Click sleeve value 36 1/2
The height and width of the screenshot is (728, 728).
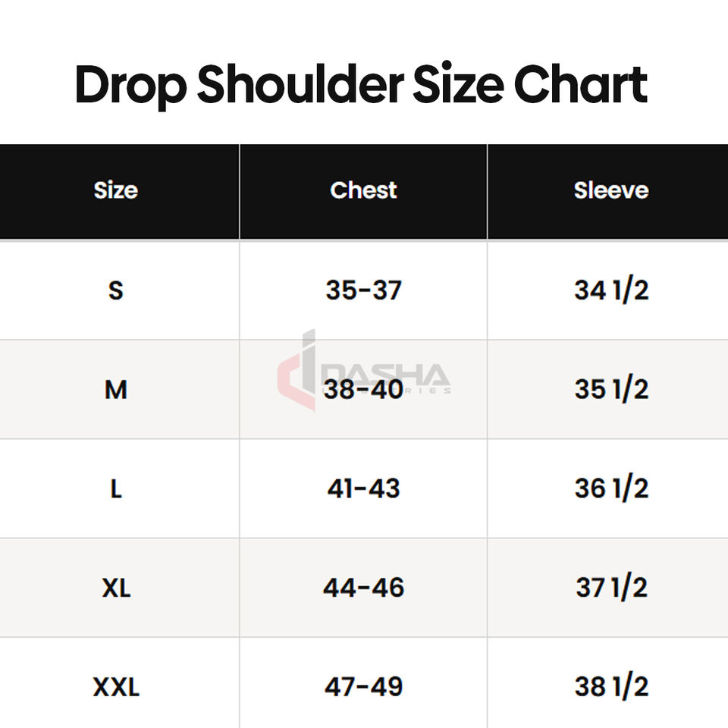(x=611, y=488)
